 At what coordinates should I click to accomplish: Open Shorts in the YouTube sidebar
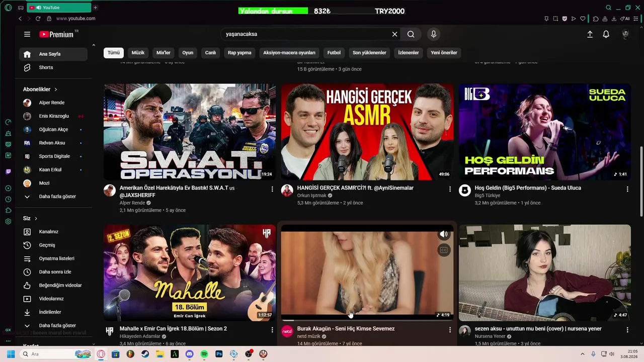pyautogui.click(x=53, y=67)
